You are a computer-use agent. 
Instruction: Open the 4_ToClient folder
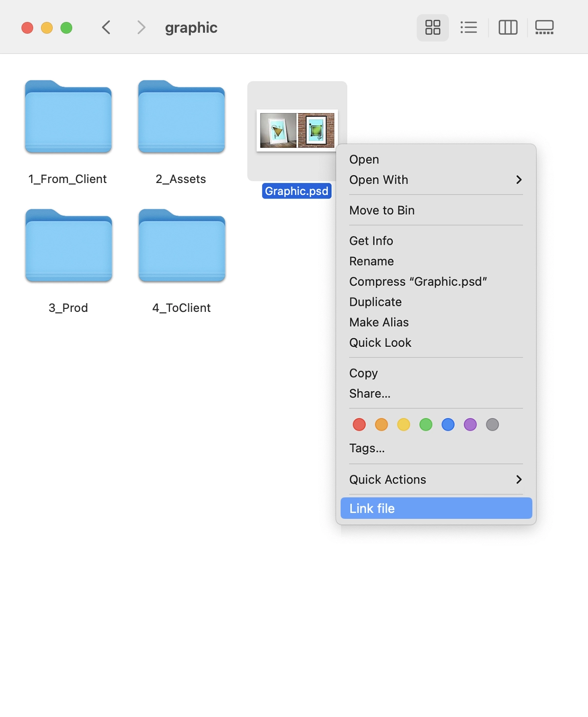pos(181,246)
